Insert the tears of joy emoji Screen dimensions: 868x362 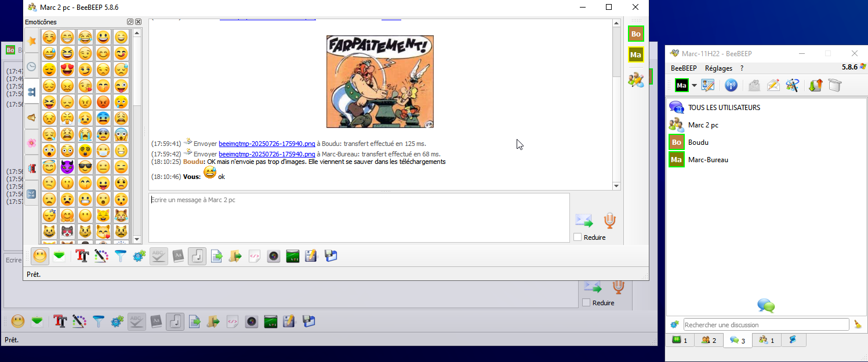pyautogui.click(x=85, y=38)
